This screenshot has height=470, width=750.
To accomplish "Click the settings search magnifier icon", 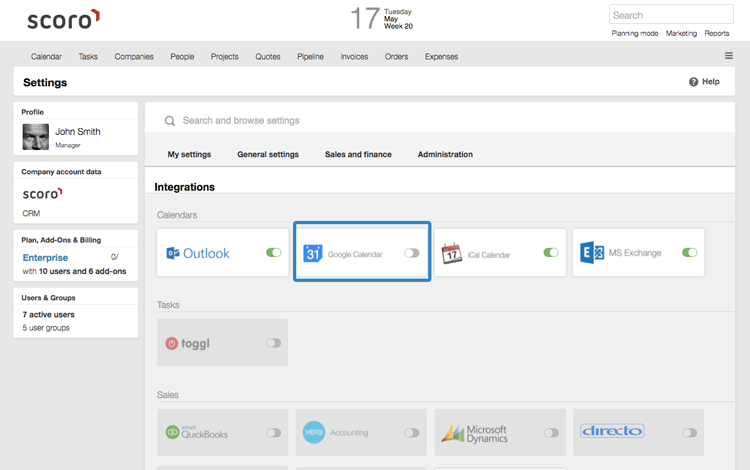I will (x=169, y=120).
